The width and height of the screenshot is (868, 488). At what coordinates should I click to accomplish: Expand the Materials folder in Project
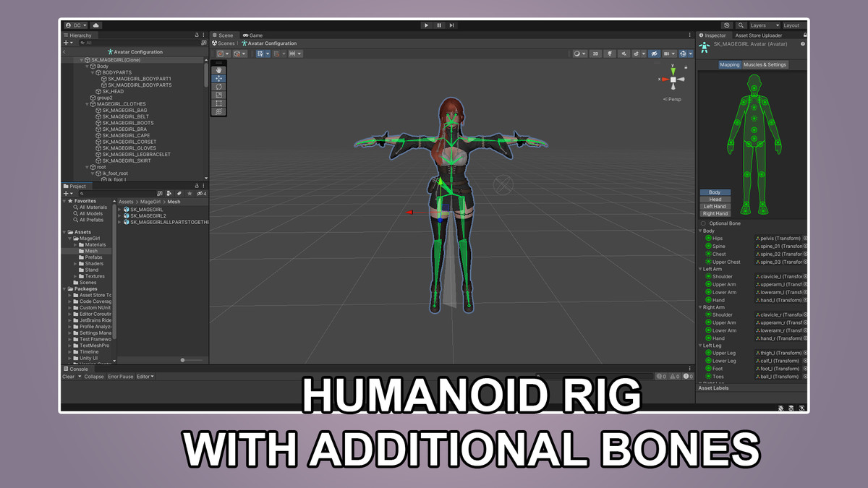pyautogui.click(x=75, y=245)
